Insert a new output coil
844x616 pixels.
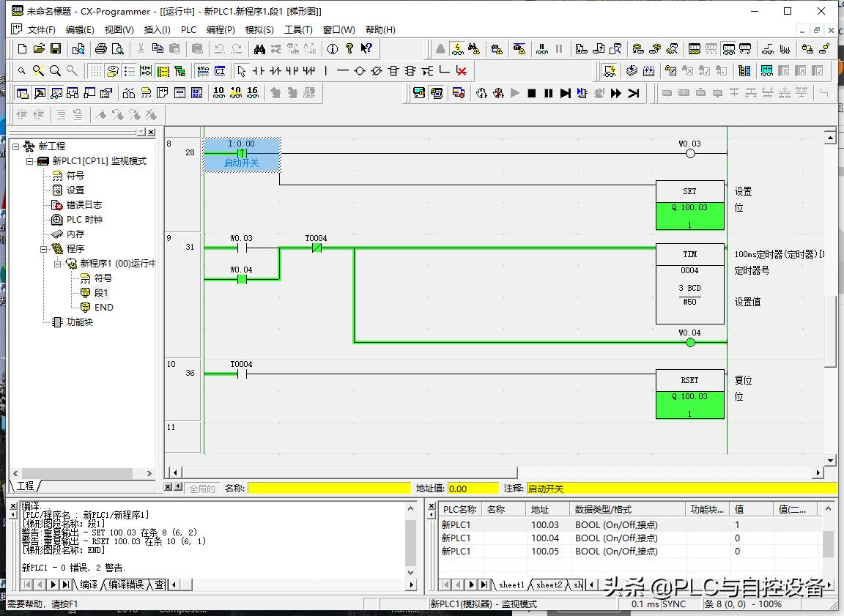(x=360, y=71)
